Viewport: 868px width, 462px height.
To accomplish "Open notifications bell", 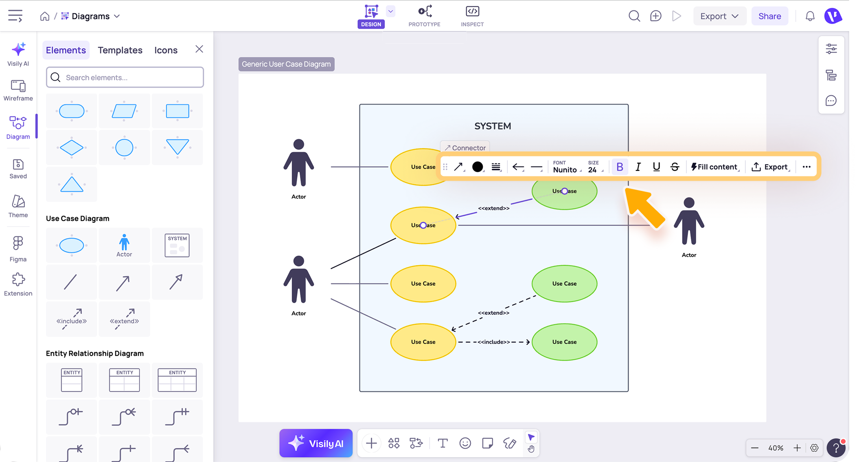I will pos(810,16).
